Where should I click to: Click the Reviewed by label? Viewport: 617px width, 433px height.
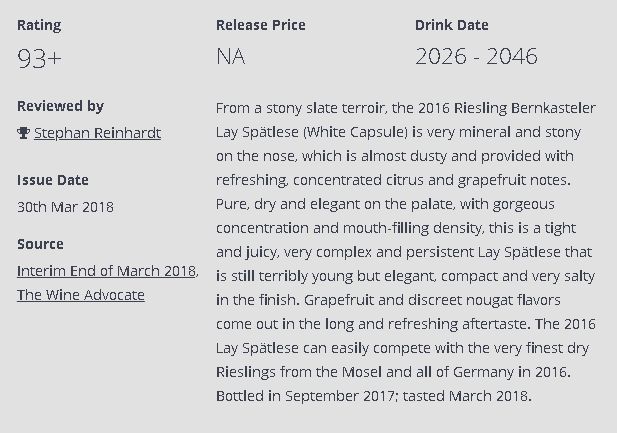tap(60, 106)
